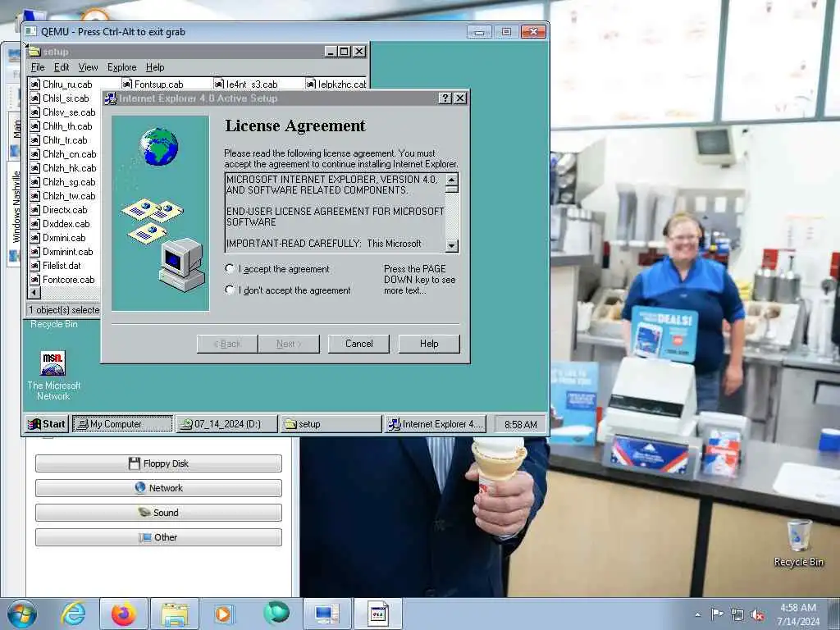Switch to setup taskbar button

(x=331, y=424)
